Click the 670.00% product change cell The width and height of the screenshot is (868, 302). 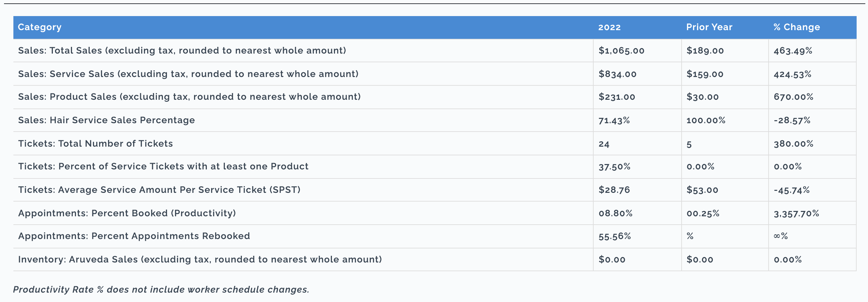793,97
